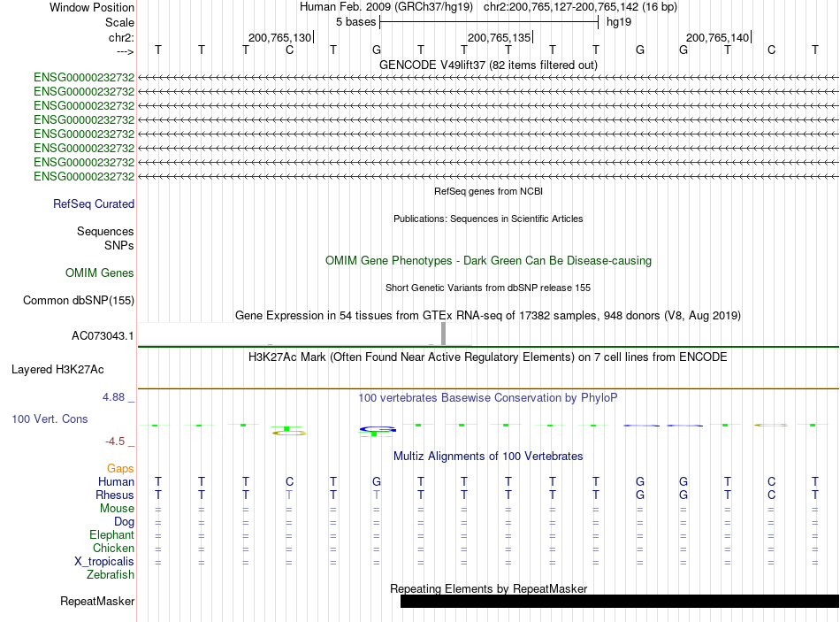The width and height of the screenshot is (840, 622).
Task: Click the Sequences track label
Action: click(x=105, y=231)
